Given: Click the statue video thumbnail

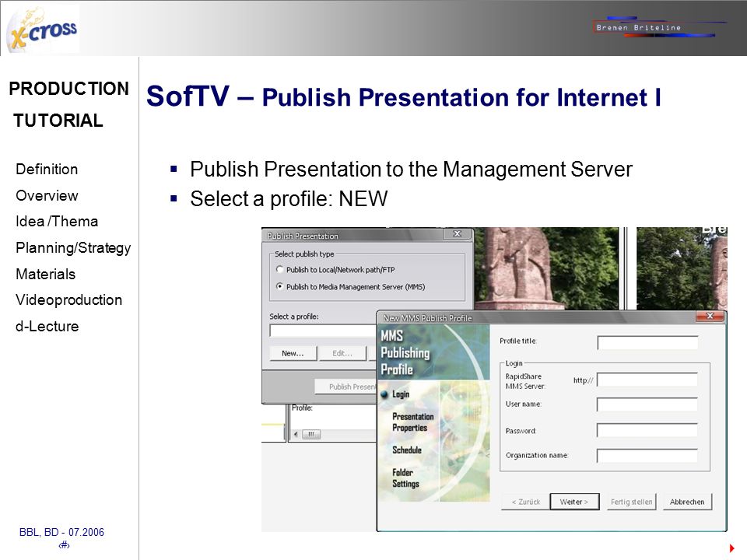Looking at the screenshot, I should click(x=548, y=268).
